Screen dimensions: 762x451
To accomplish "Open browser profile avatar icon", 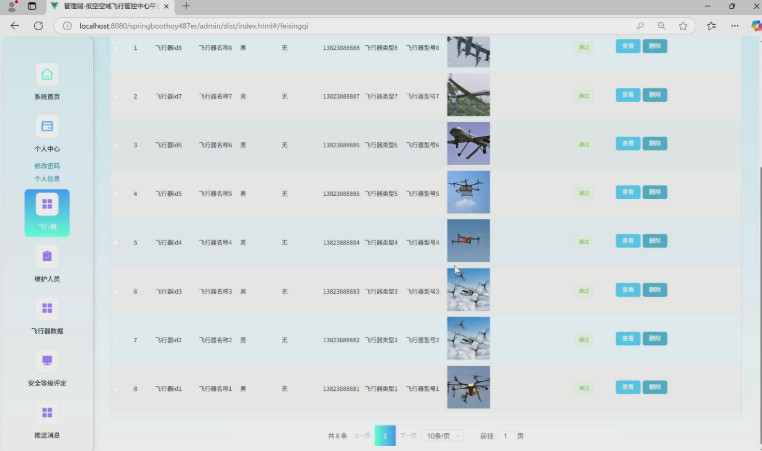I will 12,6.
